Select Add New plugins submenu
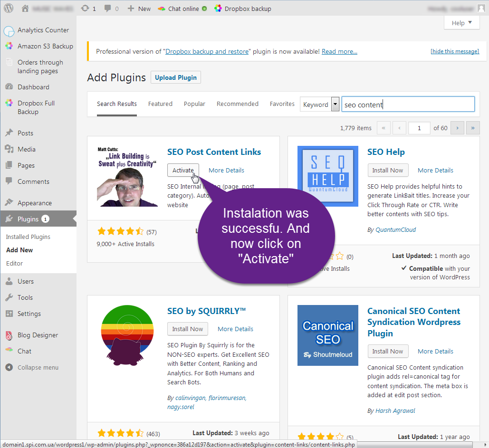 click(19, 250)
